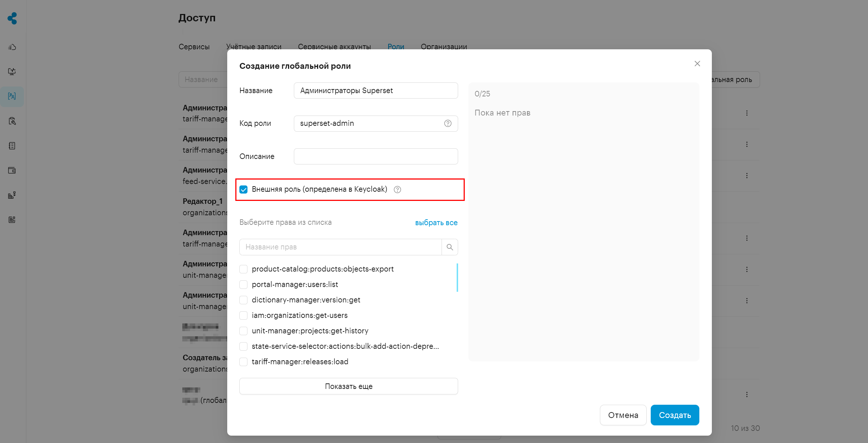868x443 pixels.
Task: Switch to the Учётные записи tab
Action: [254, 47]
